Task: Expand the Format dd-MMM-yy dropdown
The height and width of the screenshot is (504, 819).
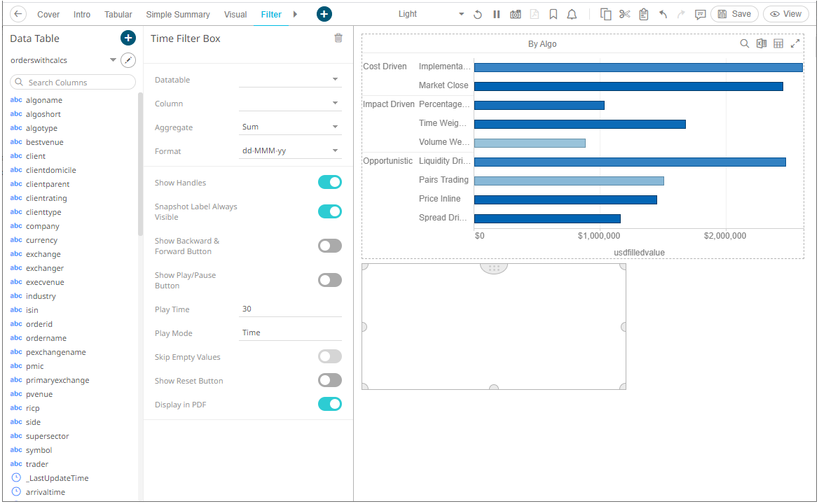Action: (x=290, y=151)
